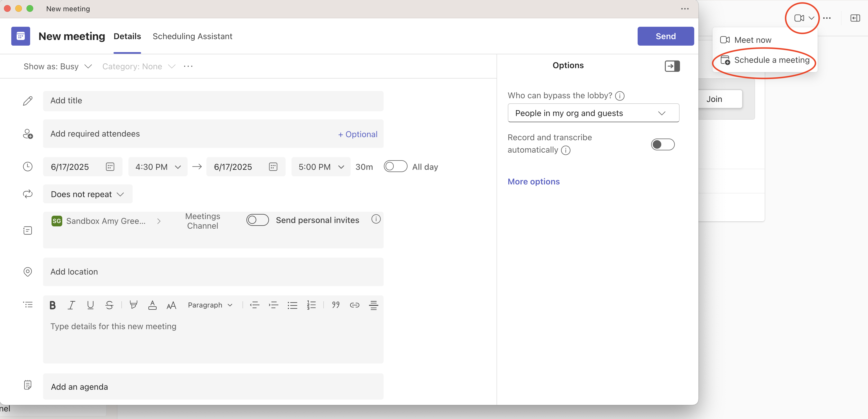
Task: Toggle the All day switch
Action: coord(395,166)
